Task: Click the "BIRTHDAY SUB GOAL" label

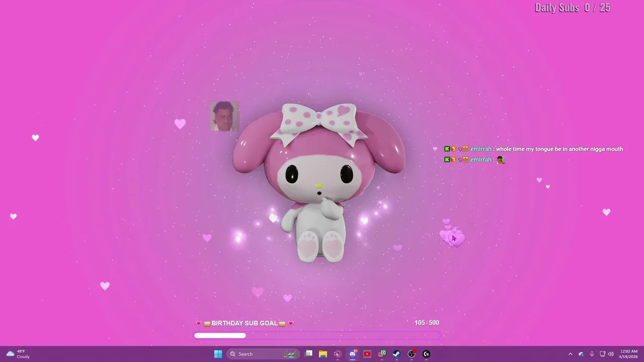Action: point(245,323)
